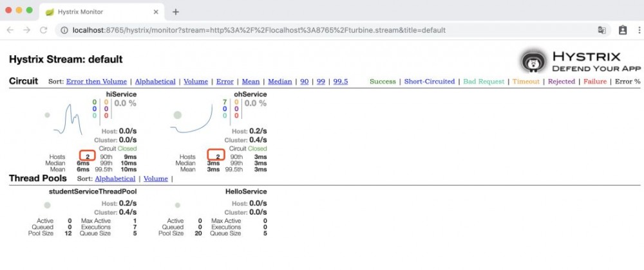Click the browser forward arrow
644x270 pixels.
click(x=26, y=30)
